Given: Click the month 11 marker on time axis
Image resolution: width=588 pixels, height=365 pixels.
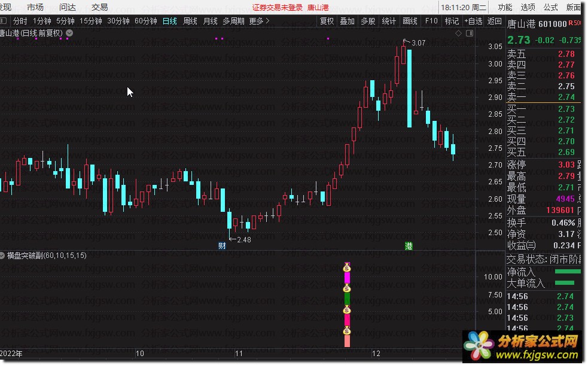Looking at the screenshot, I should (239, 354).
